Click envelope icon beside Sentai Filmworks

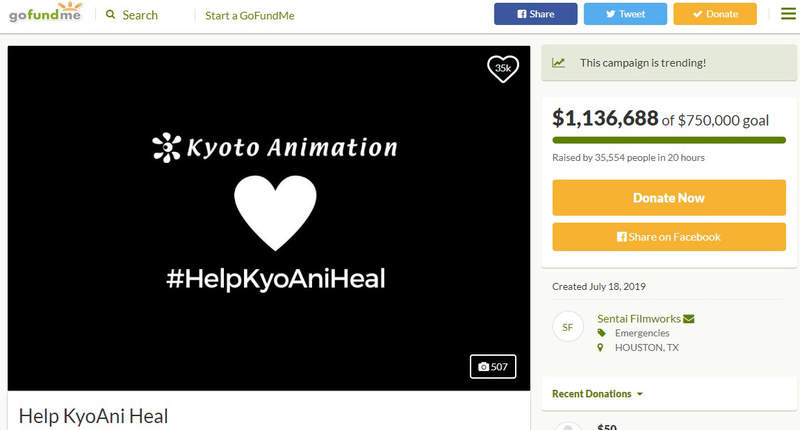click(688, 319)
